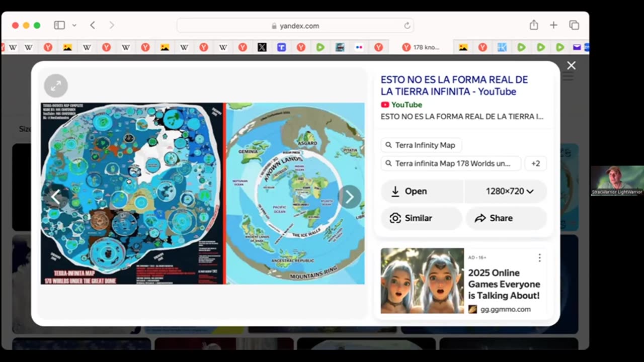Click StracWarrior LightWarrior webcam thumbnail
This screenshot has height=362, width=644.
tap(617, 180)
